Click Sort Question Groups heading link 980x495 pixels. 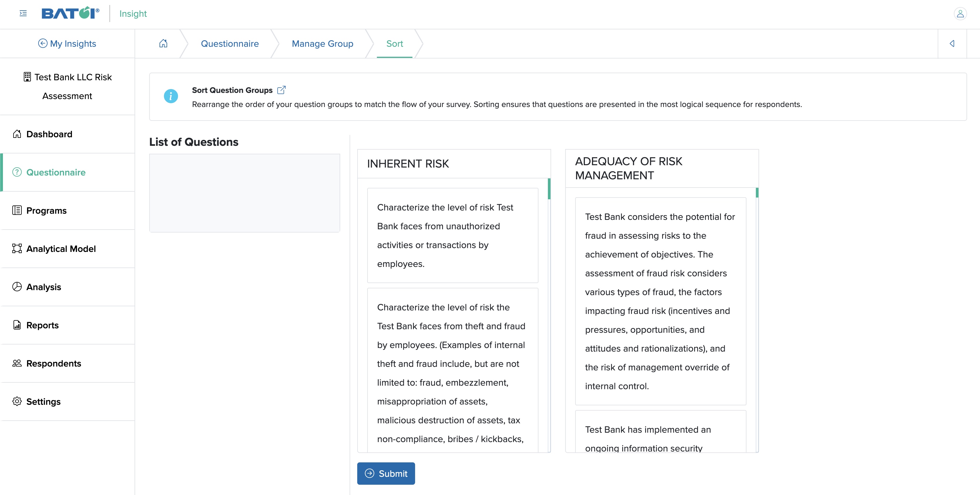pyautogui.click(x=232, y=90)
